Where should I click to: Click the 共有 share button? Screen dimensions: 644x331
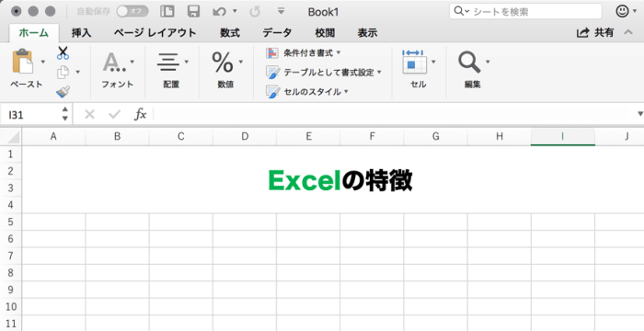pyautogui.click(x=595, y=32)
